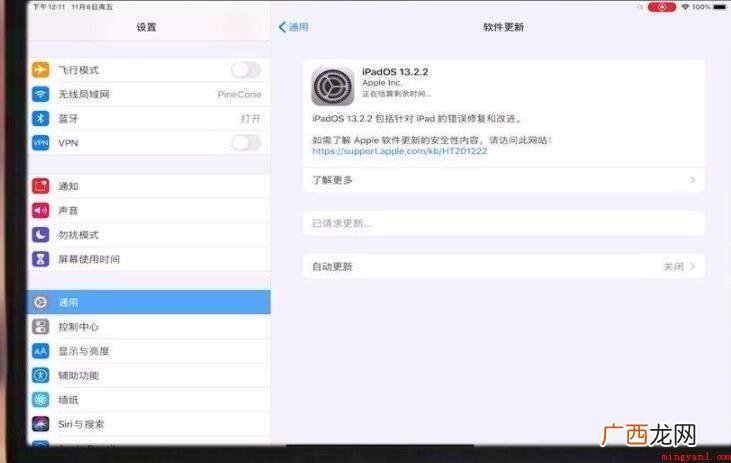Screen dimensions: 731x463
Task: Select the 通用 row label
Action: [68, 302]
